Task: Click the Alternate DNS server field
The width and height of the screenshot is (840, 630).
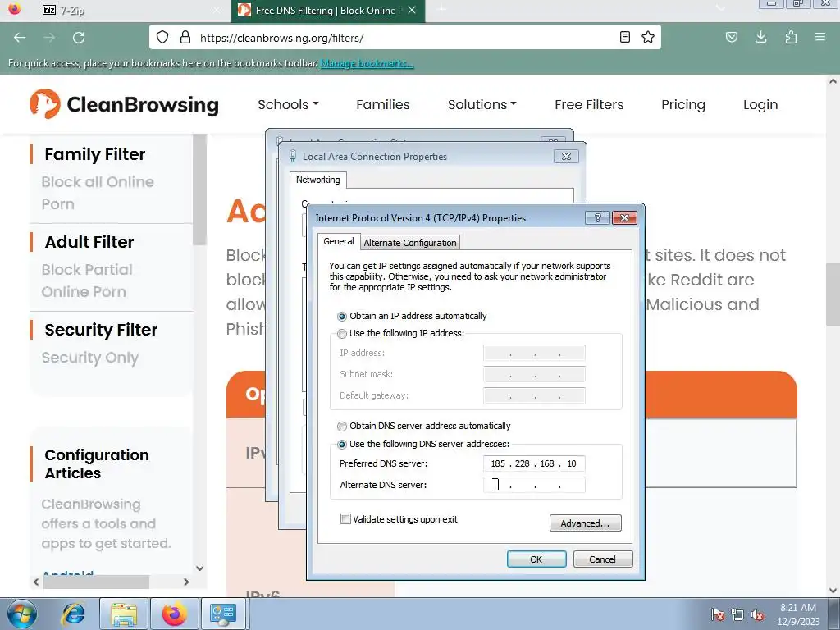Action: click(x=534, y=486)
